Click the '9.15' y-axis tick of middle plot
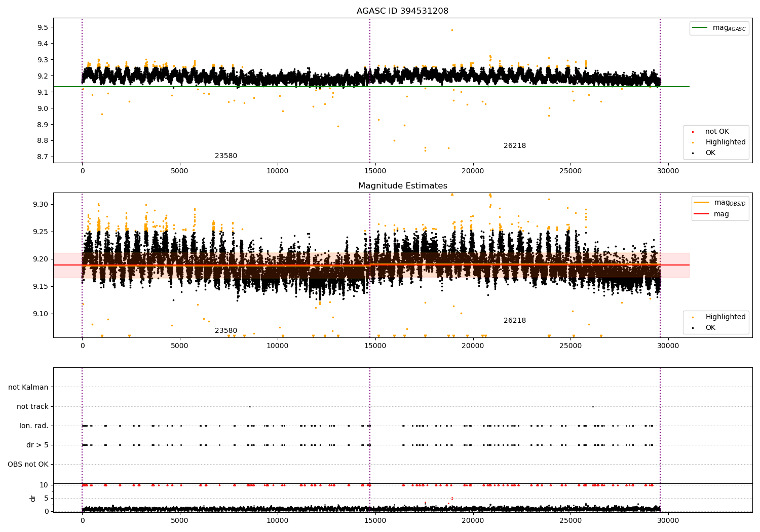This screenshot has height=532, width=760. [x=41, y=287]
